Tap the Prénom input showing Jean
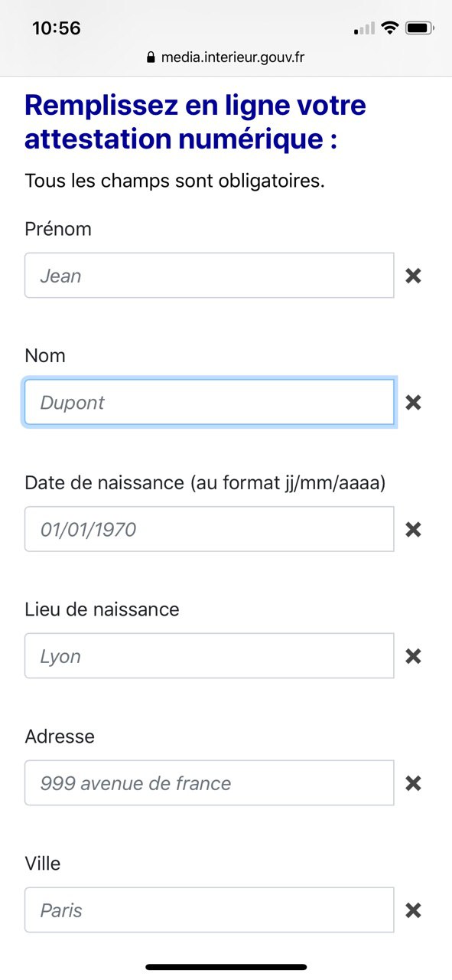Image resolution: width=452 pixels, height=980 pixels. 210,276
